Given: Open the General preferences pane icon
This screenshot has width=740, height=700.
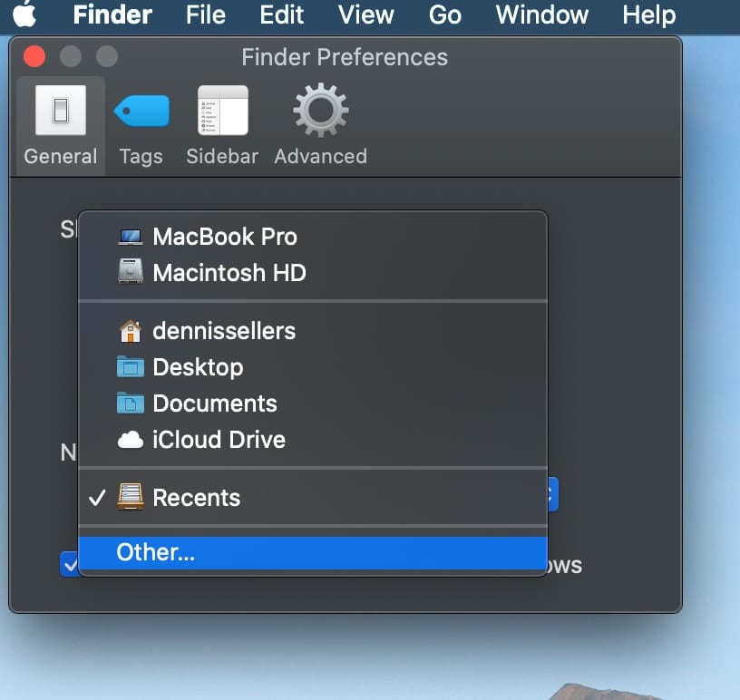Looking at the screenshot, I should coord(60,112).
